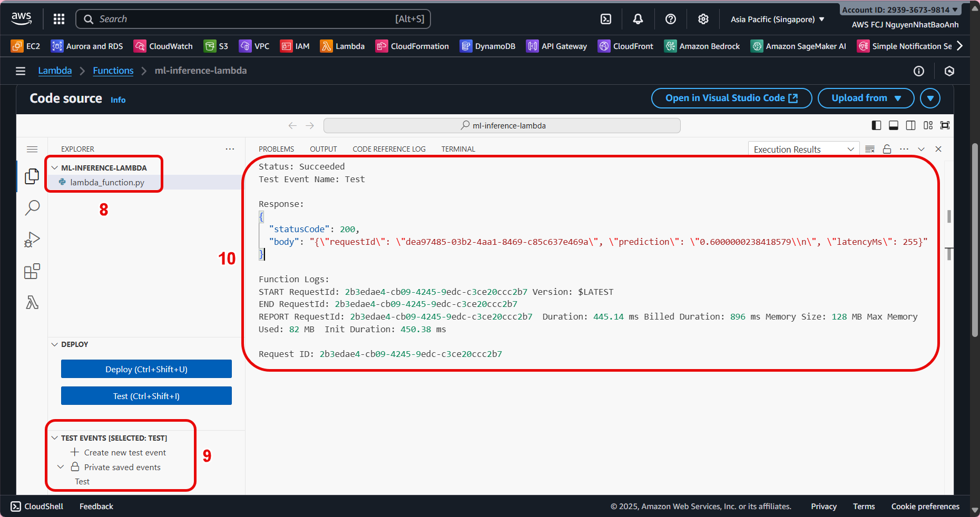This screenshot has height=517, width=980.
Task: Open the Search view in editor sidebar
Action: tap(32, 208)
